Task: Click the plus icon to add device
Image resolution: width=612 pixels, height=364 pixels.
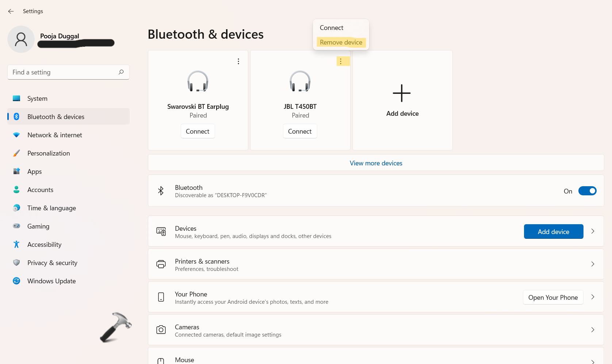Action: [402, 93]
